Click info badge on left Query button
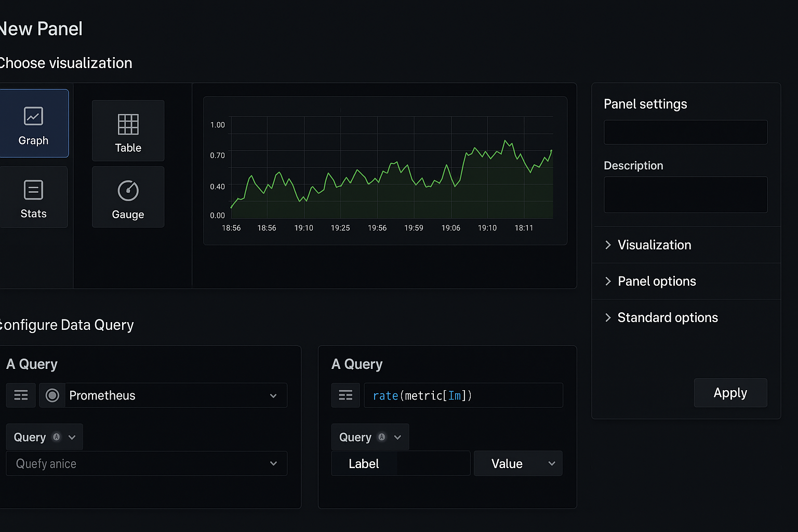The image size is (798, 532). pos(57,437)
